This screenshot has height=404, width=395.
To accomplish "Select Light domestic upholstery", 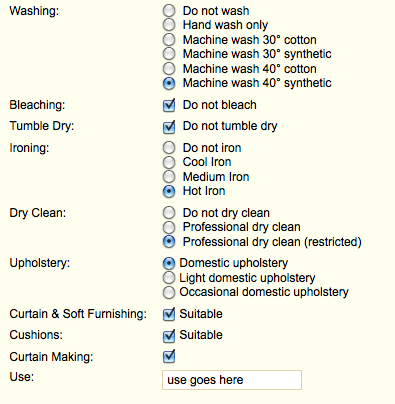I will [x=169, y=278].
